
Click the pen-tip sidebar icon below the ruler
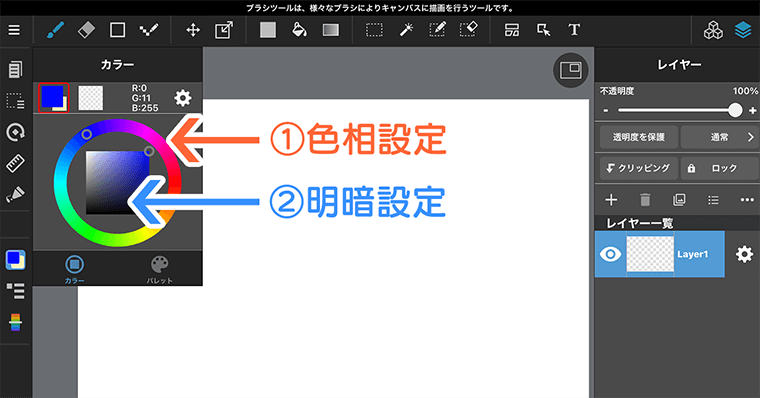[x=15, y=194]
